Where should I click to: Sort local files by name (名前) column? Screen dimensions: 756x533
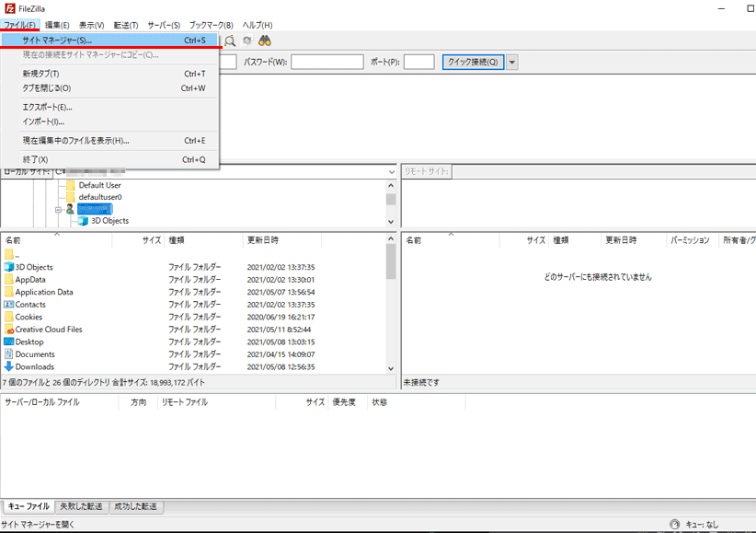[x=56, y=240]
